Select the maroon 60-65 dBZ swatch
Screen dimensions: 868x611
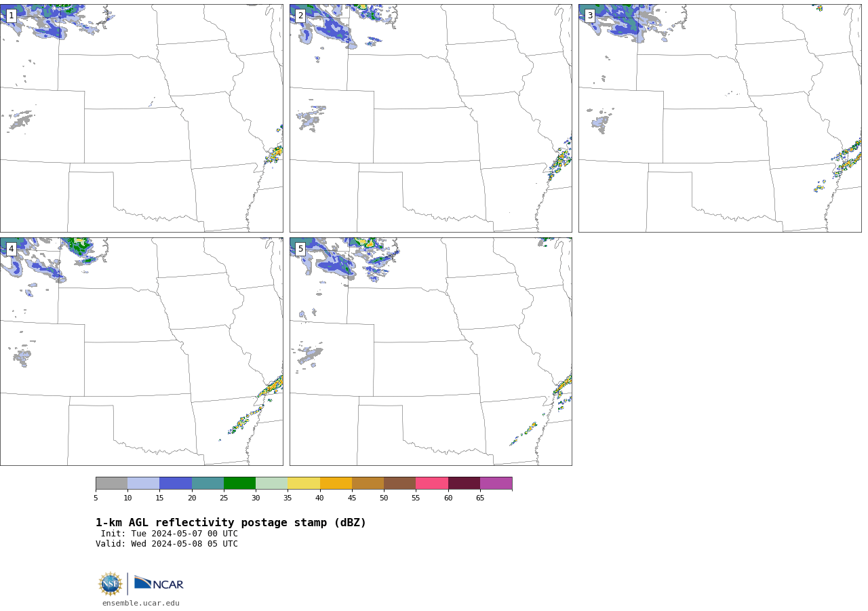(x=464, y=483)
